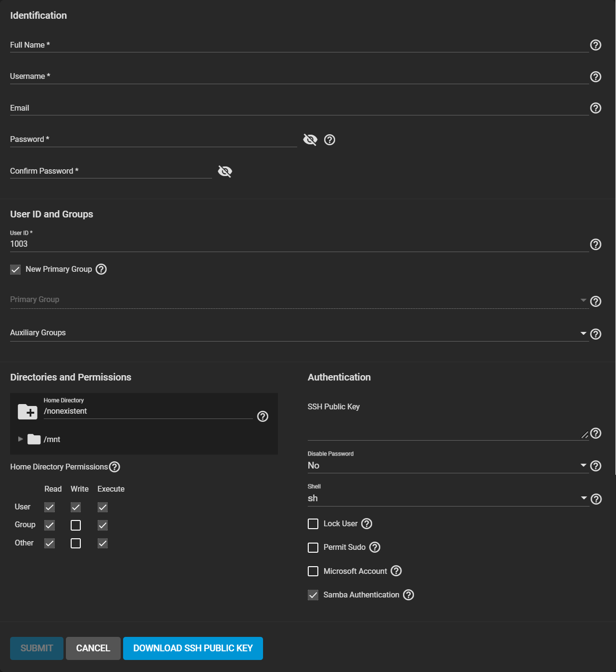The width and height of the screenshot is (616, 672).
Task: Open the Auxiliary Groups dropdown
Action: click(298, 333)
